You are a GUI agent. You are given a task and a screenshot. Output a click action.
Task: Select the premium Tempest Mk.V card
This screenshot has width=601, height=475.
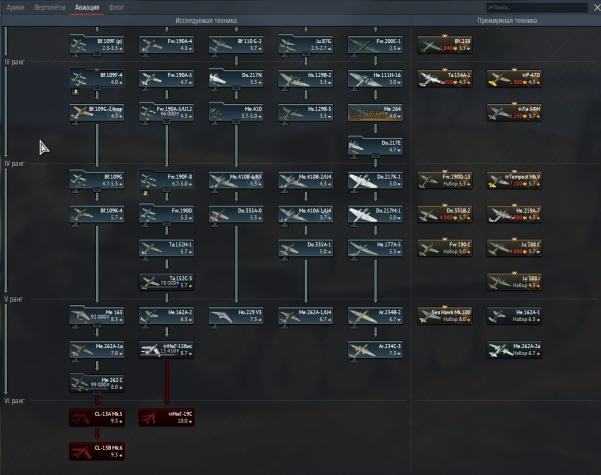(x=514, y=180)
